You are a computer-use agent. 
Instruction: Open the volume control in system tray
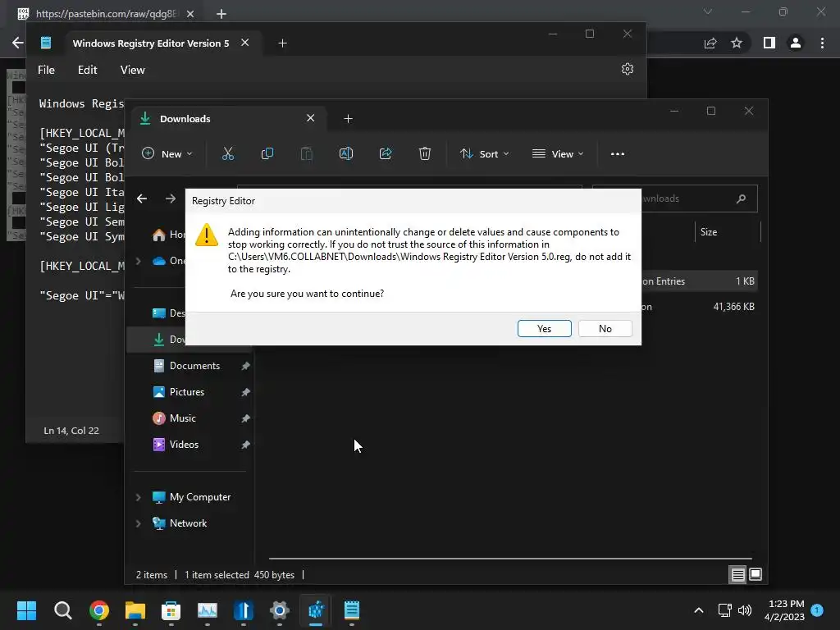745,610
